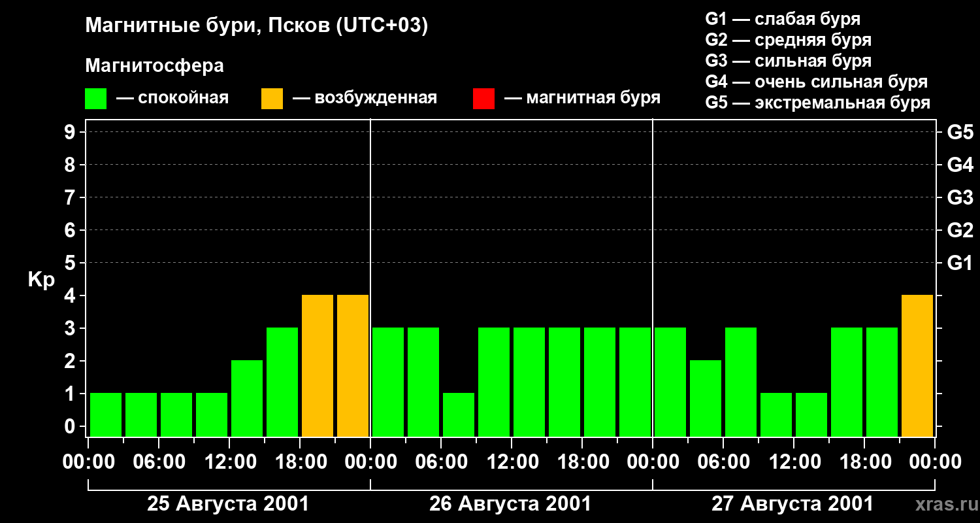The image size is (980, 523).
Task: Click the red "магнитная буря" legend swatch
Action: point(483,99)
